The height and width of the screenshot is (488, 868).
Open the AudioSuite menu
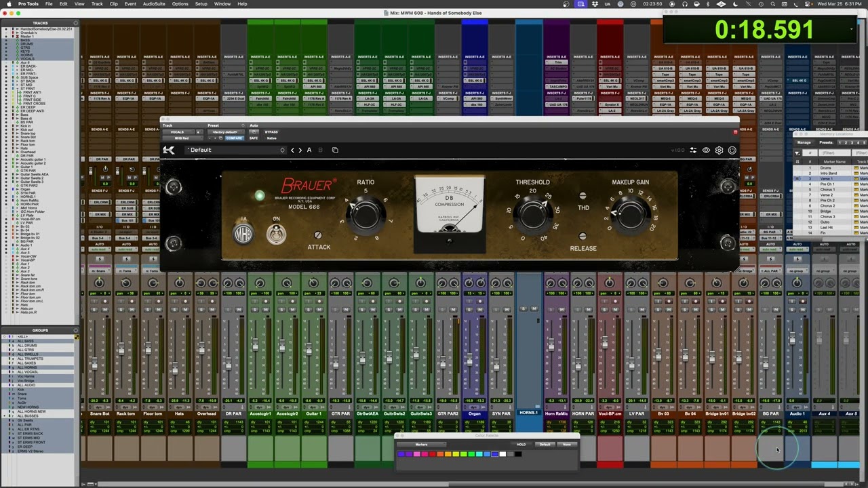(154, 4)
